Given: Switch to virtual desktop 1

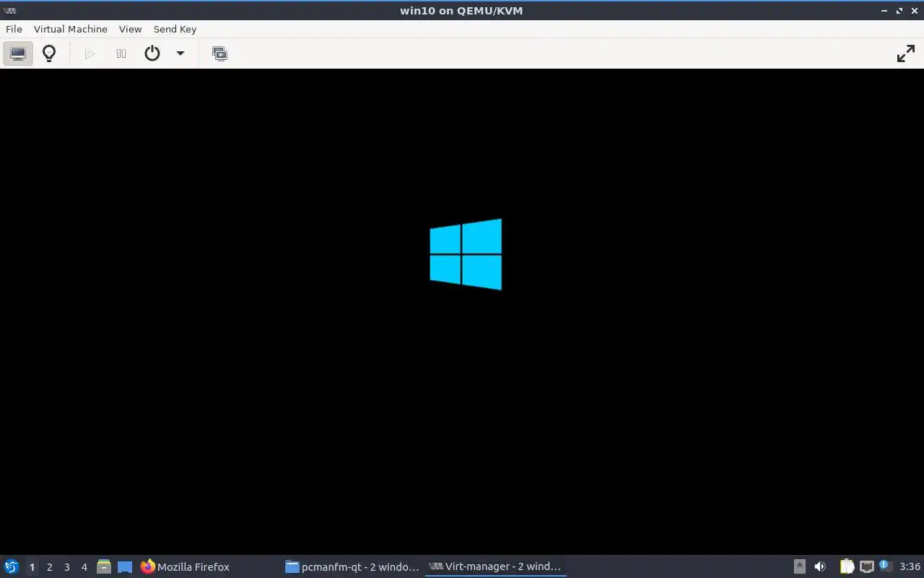Looking at the screenshot, I should tap(32, 567).
